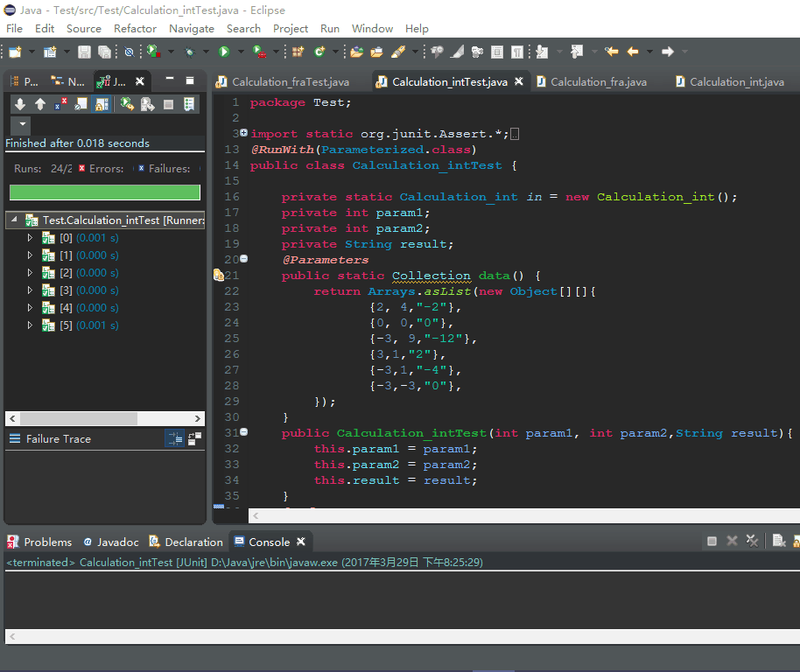
Task: Toggle Show Failures Only filter
Action: pos(60,104)
